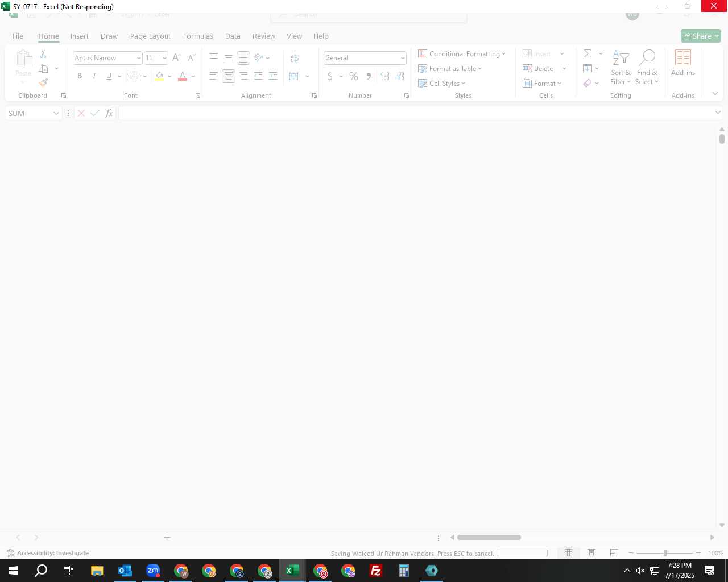Click the Merge and Center icon
Screen dimensions: 728x582
294,76
